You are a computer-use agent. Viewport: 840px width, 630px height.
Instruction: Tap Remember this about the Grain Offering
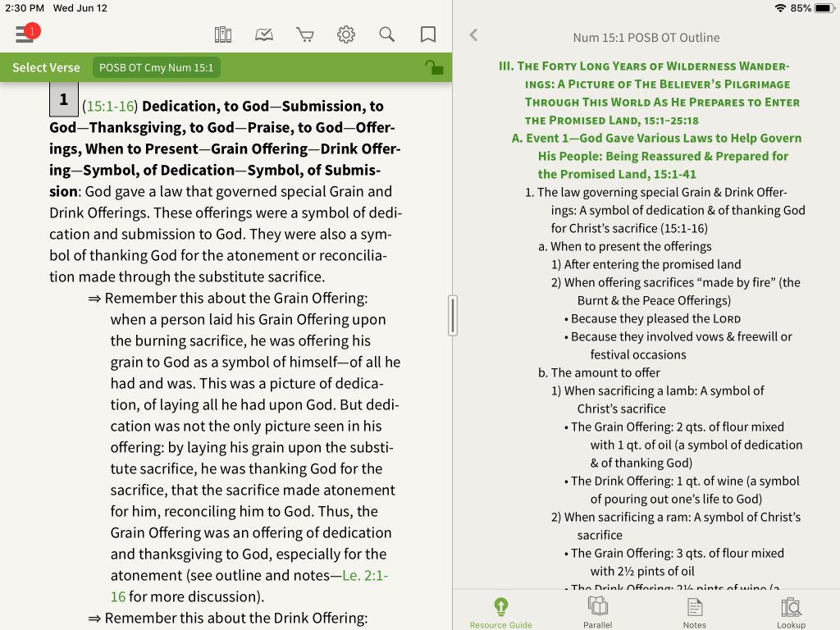(228, 299)
